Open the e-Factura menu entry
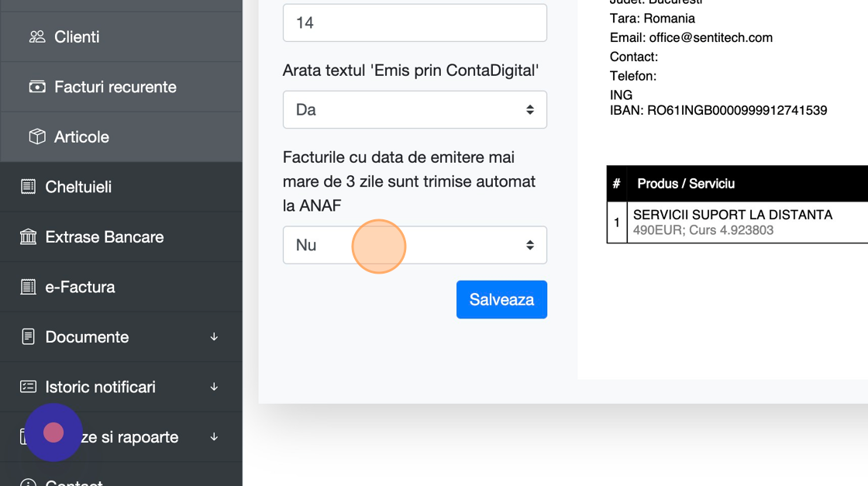 point(80,287)
